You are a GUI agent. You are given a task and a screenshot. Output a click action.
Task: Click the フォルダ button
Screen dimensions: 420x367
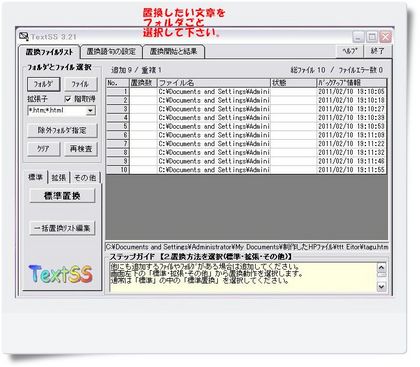point(44,84)
